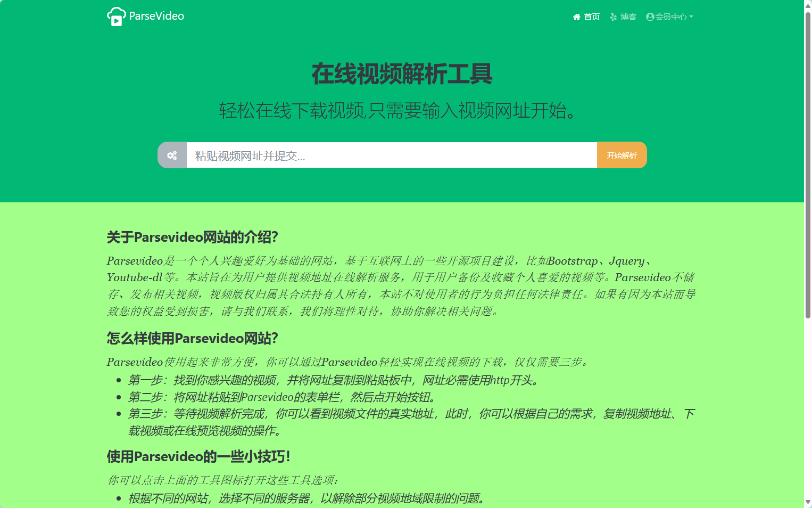Click the paragraph starting Parsevideo是一个个人兴趣爱好
812x508 pixels.
coord(401,286)
